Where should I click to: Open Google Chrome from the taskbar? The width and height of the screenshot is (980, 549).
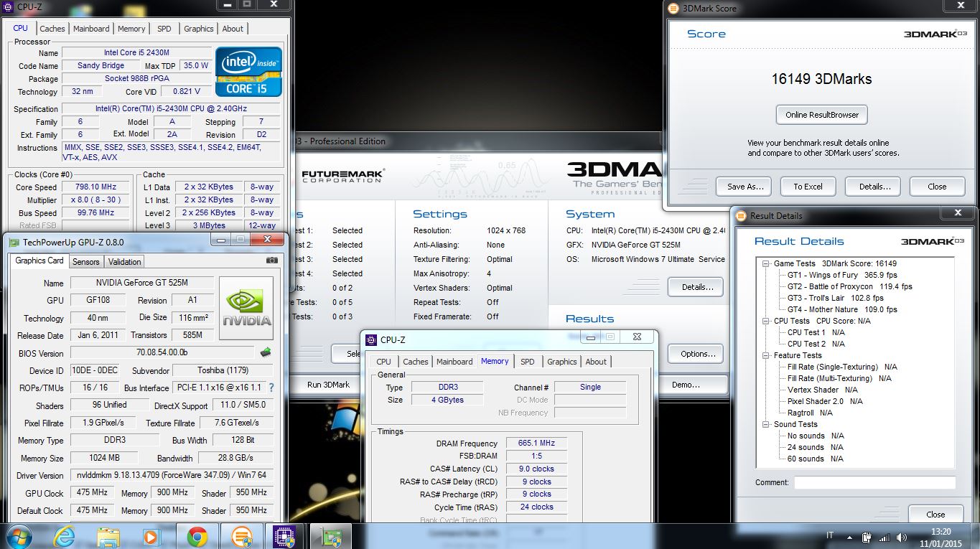197,536
